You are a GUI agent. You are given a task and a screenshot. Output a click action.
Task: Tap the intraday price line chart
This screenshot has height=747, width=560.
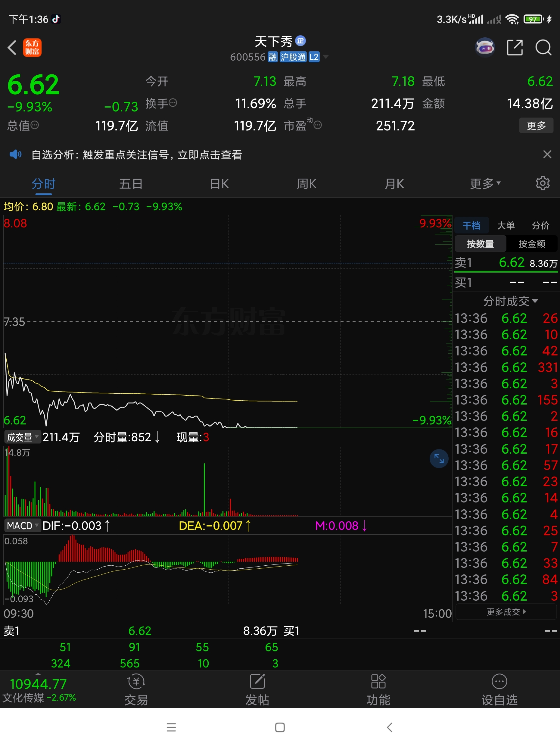[x=228, y=322]
